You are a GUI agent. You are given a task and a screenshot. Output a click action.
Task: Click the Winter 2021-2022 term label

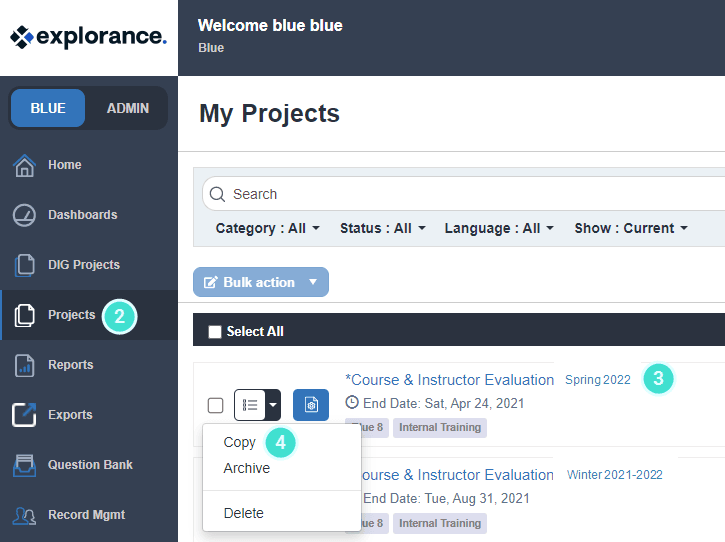pyautogui.click(x=615, y=474)
